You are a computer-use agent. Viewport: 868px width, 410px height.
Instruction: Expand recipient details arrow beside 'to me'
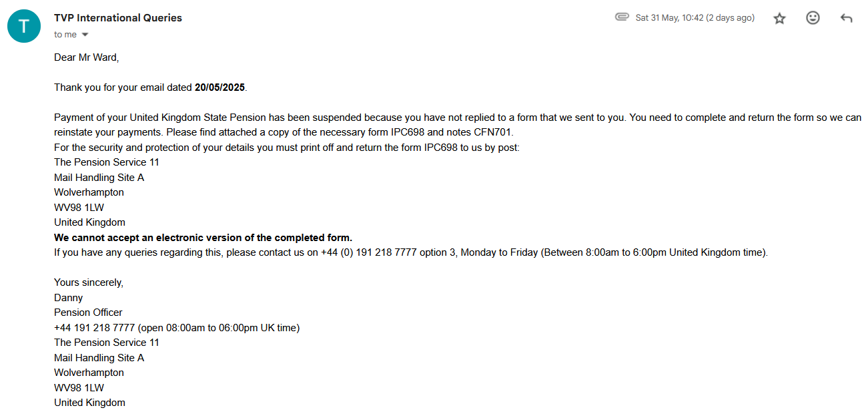(x=85, y=35)
